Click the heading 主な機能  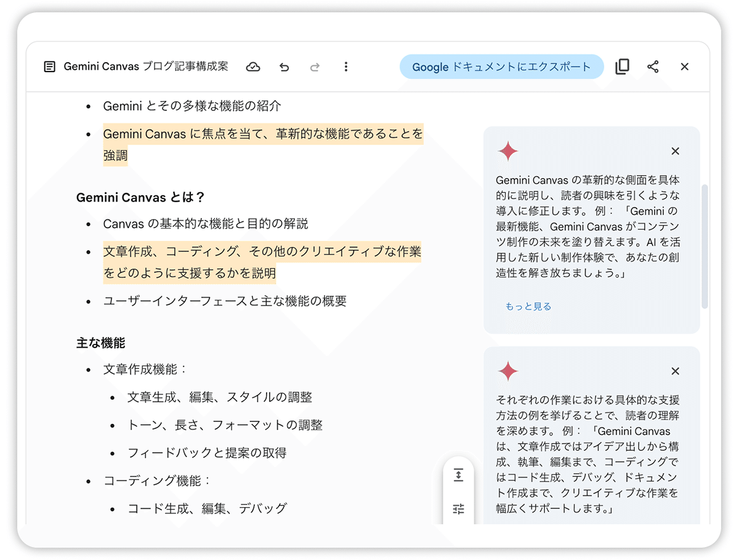[101, 343]
